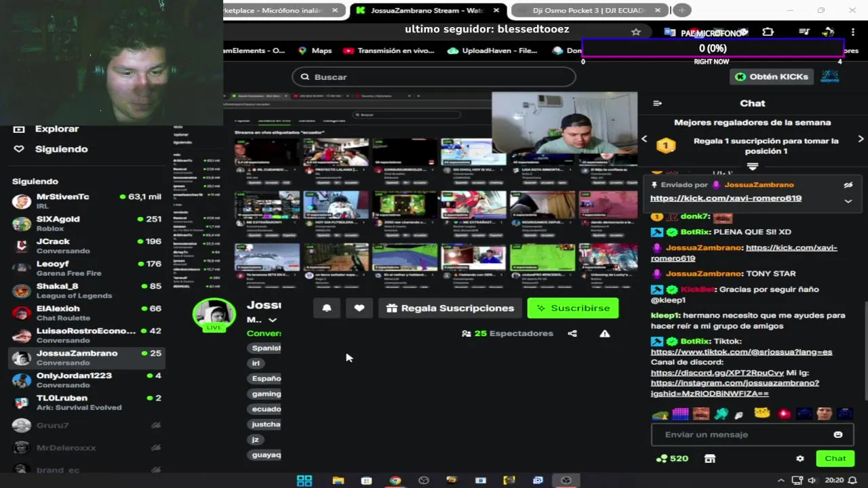The width and height of the screenshot is (868, 488).
Task: Open the emoji picker in message box
Action: click(838, 434)
